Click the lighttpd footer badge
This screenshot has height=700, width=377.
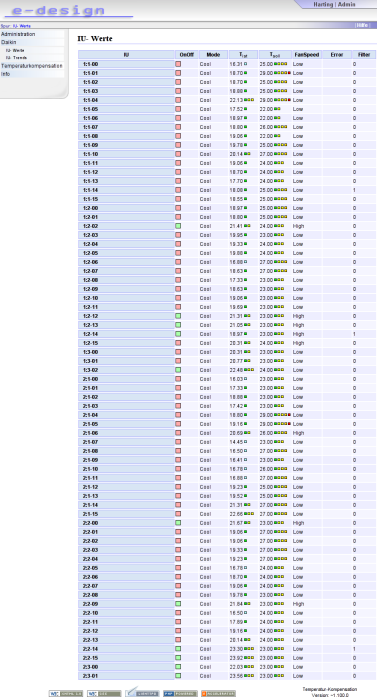point(142,692)
